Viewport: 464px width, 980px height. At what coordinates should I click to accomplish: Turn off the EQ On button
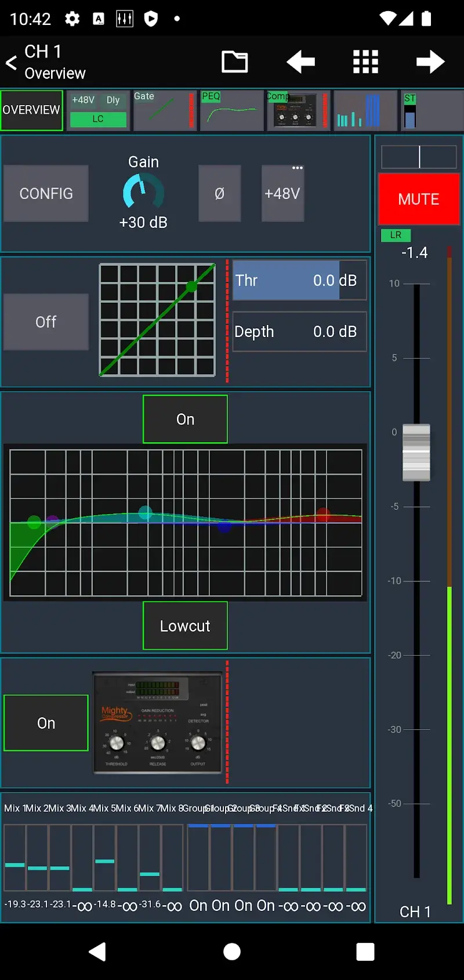pos(185,419)
